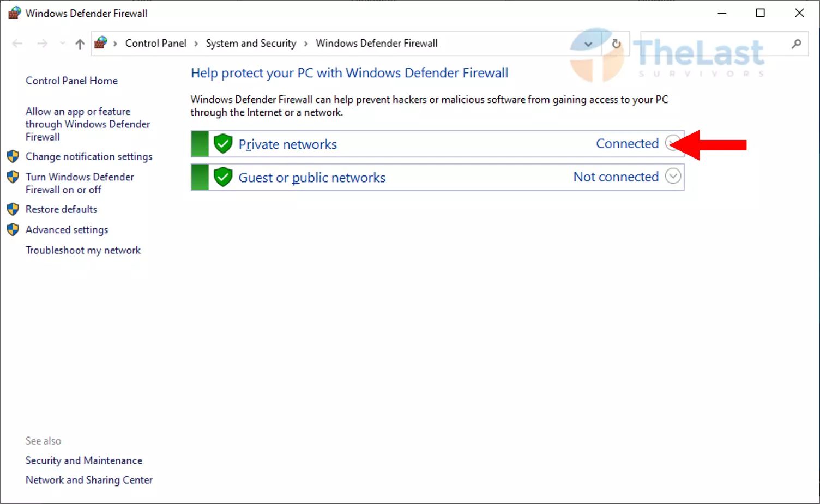Open Advanced settings
820x504 pixels.
coord(67,230)
